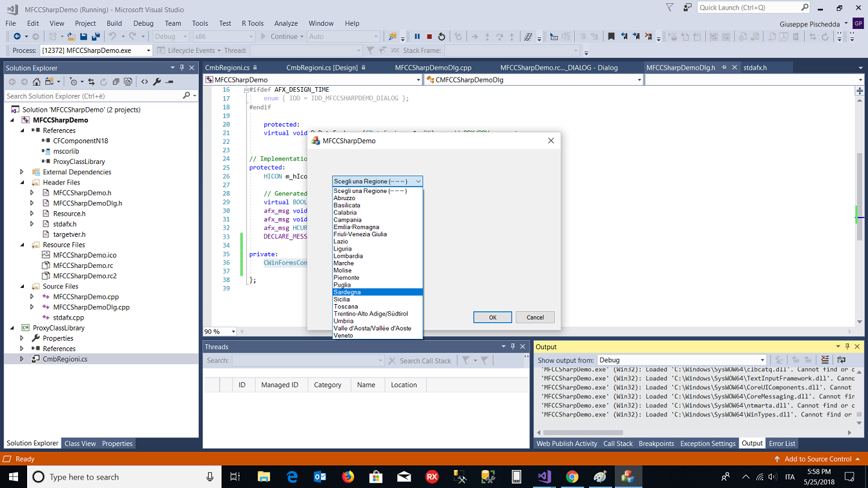Image resolution: width=868 pixels, height=488 pixels.
Task: Select MFCCSharpDemo.rc in Resource Files
Action: pos(83,265)
